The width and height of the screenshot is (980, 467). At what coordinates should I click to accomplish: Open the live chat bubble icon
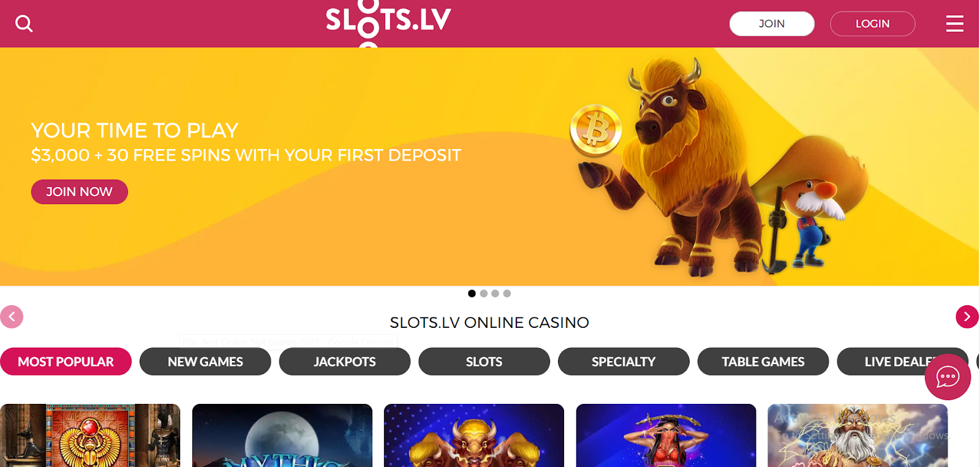[948, 377]
